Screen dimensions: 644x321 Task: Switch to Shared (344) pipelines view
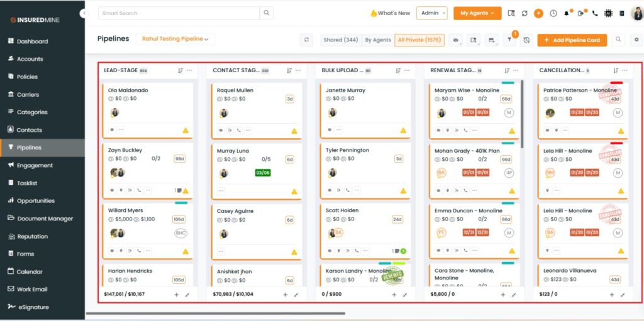point(340,40)
